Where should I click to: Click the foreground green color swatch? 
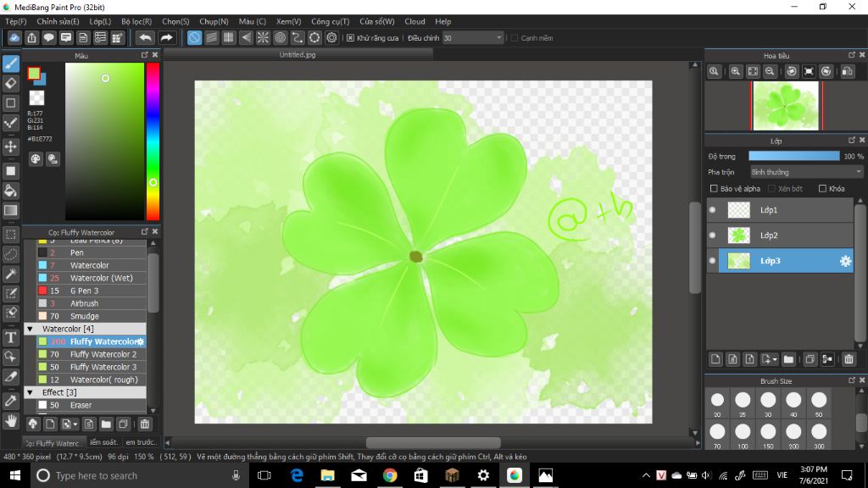(34, 74)
